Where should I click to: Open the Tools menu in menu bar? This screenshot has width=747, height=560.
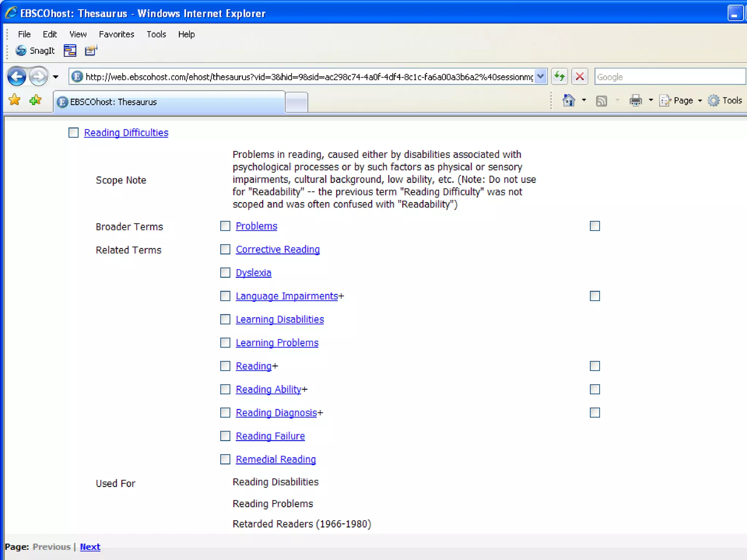click(156, 34)
